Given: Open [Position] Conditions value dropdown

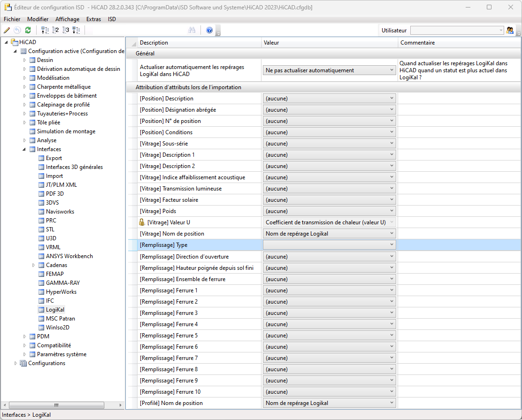Looking at the screenshot, I should (329, 132).
